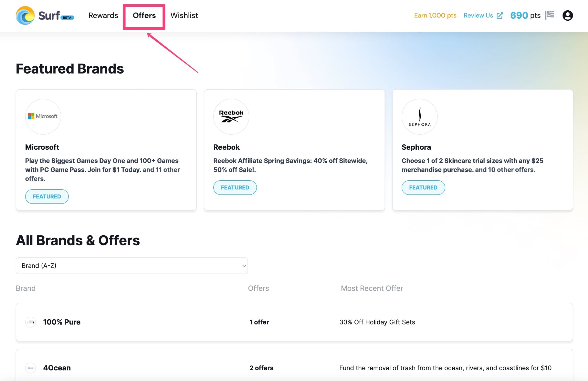Click the FEATURED badge under Reebok
The image size is (588, 381).
(x=235, y=188)
